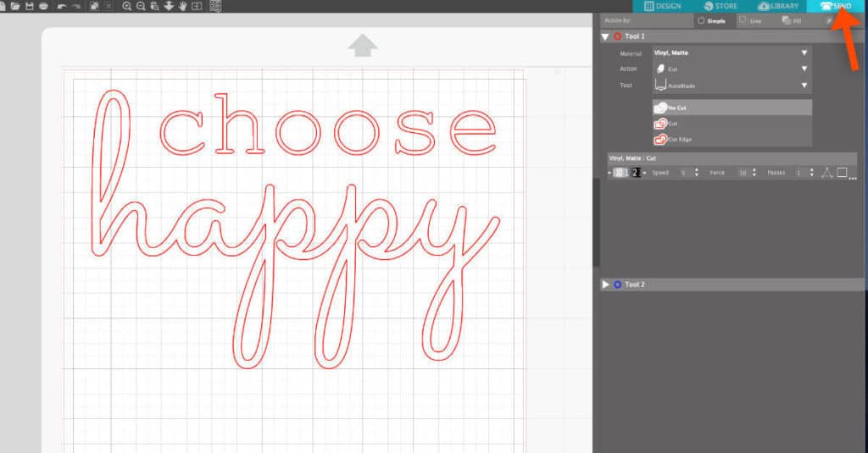Click the Fit to Page icon
This screenshot has height=453, width=868.
click(x=197, y=6)
